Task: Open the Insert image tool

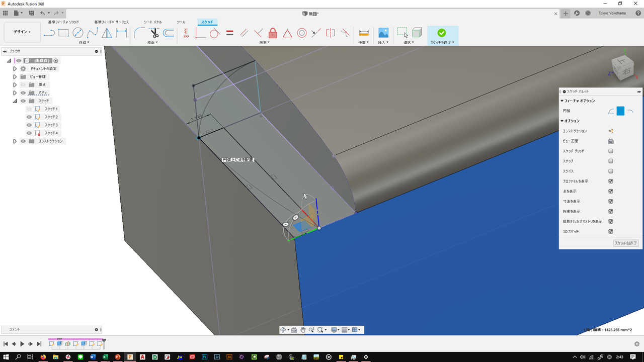Action: [x=383, y=33]
